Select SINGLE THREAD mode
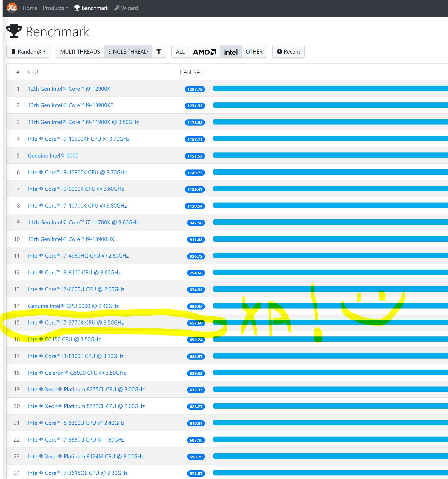Screen dimensions: 448x479 (x=128, y=52)
